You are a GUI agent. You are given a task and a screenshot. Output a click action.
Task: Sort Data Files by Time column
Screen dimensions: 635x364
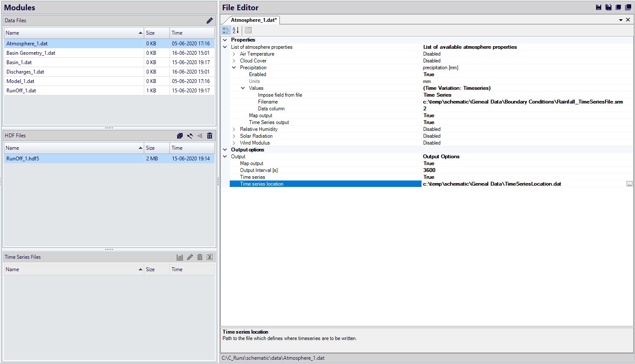192,33
